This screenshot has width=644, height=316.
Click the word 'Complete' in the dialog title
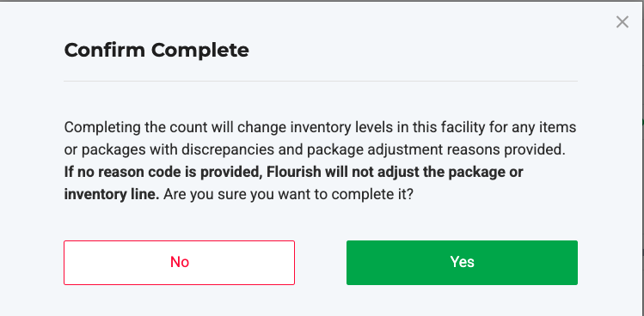[x=200, y=50]
